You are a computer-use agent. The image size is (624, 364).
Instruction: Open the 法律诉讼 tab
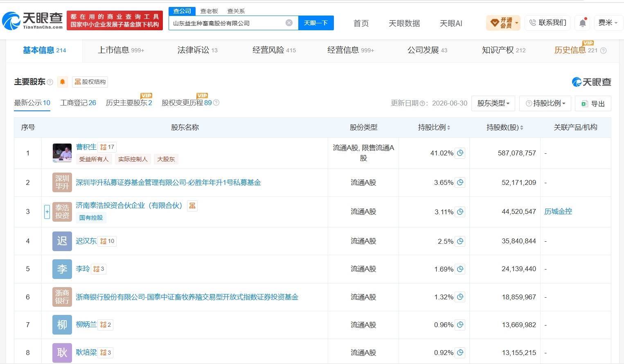click(197, 50)
